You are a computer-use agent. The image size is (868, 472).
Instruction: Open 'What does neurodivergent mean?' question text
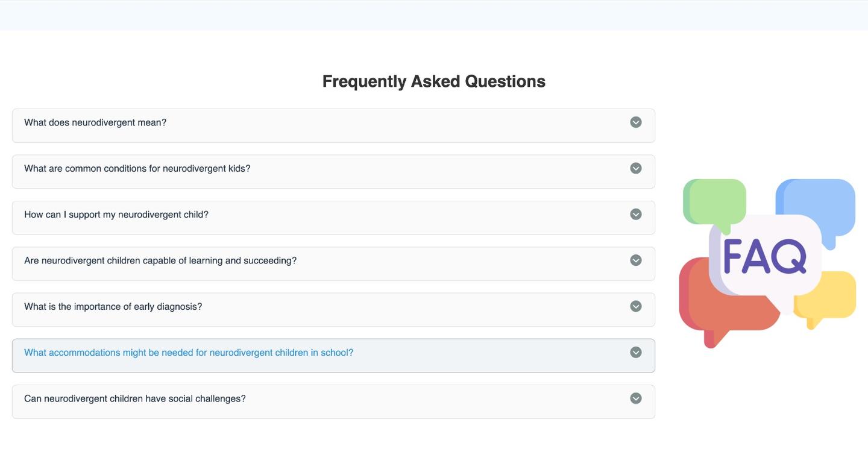click(95, 122)
